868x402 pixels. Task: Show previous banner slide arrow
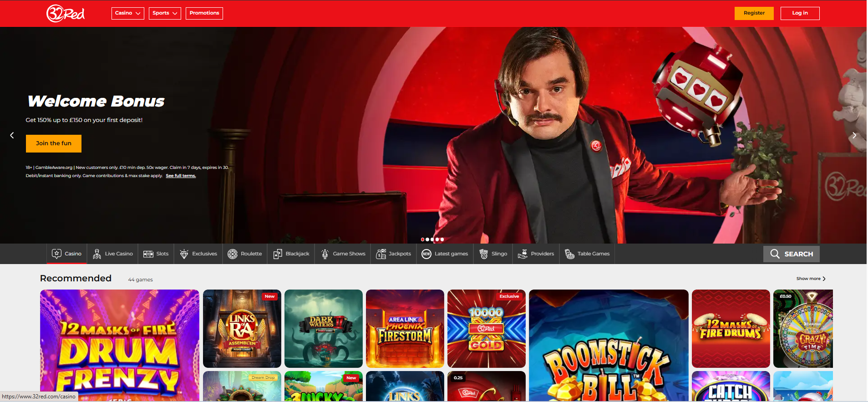click(x=12, y=135)
